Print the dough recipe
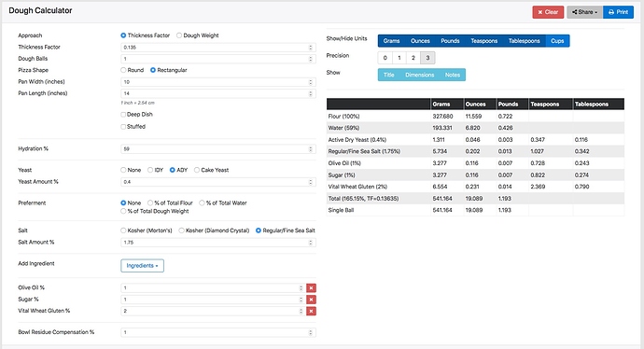 (x=618, y=12)
